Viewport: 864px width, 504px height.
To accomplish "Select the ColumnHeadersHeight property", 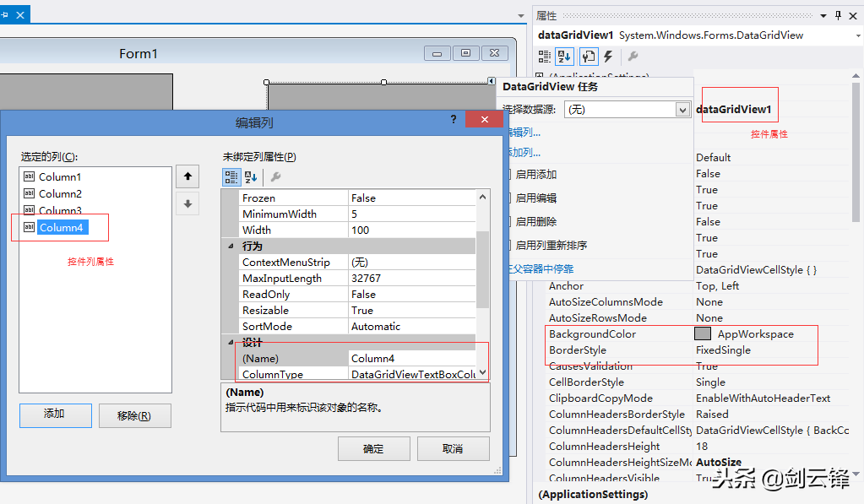I will tap(604, 446).
